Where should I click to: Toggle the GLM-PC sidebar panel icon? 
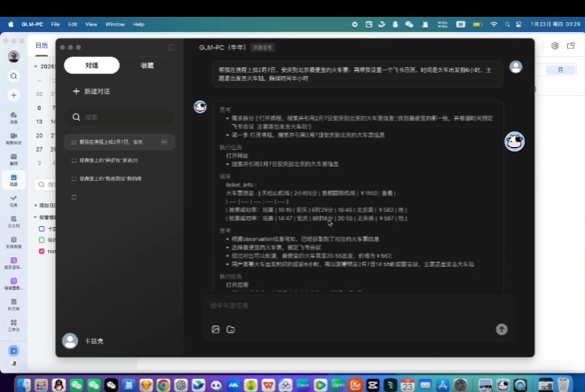point(171,47)
